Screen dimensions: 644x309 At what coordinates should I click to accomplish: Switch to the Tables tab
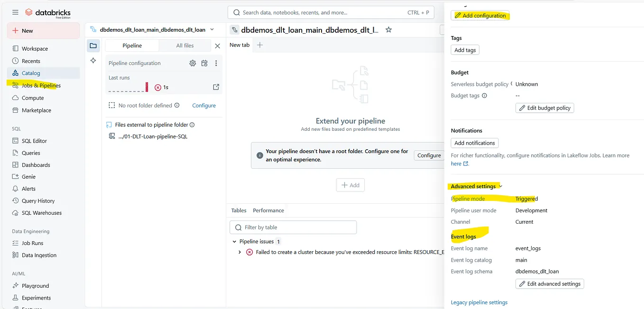[x=239, y=210]
